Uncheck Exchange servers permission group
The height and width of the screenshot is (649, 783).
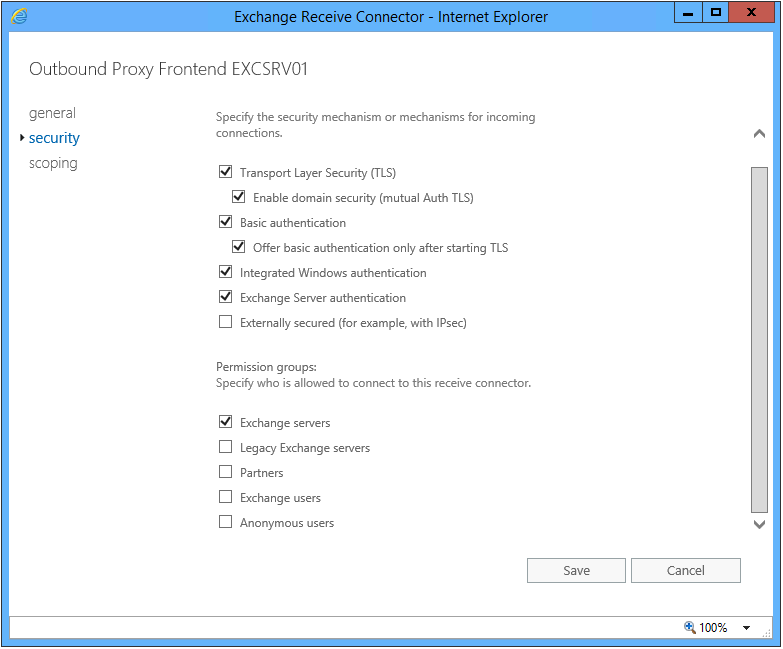tap(226, 422)
